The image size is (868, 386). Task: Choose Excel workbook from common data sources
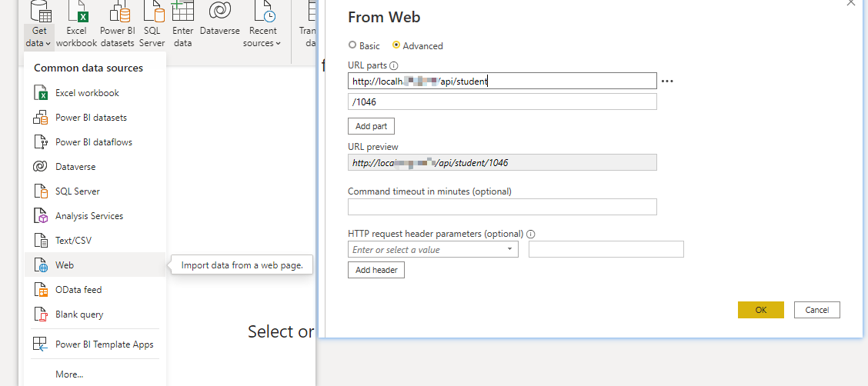tap(95, 93)
